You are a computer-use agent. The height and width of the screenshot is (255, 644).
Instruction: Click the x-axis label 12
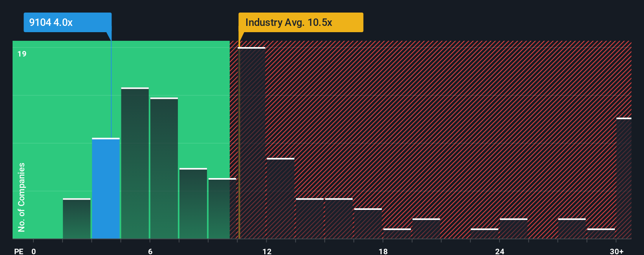point(267,251)
